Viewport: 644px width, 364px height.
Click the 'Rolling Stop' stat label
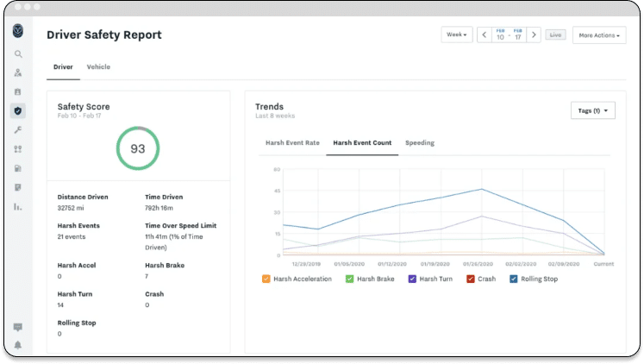click(77, 323)
